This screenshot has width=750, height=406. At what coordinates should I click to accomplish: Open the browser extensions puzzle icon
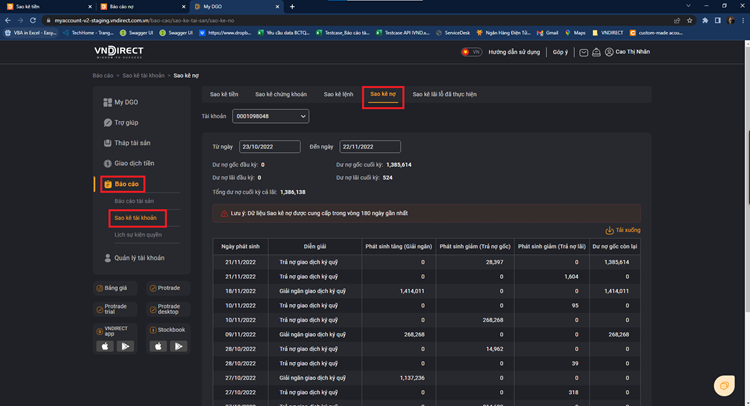point(705,21)
